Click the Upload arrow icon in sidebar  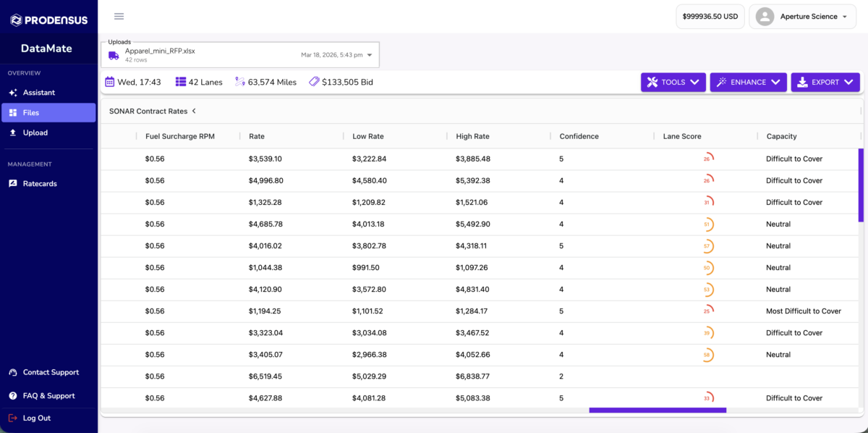pyautogui.click(x=13, y=133)
